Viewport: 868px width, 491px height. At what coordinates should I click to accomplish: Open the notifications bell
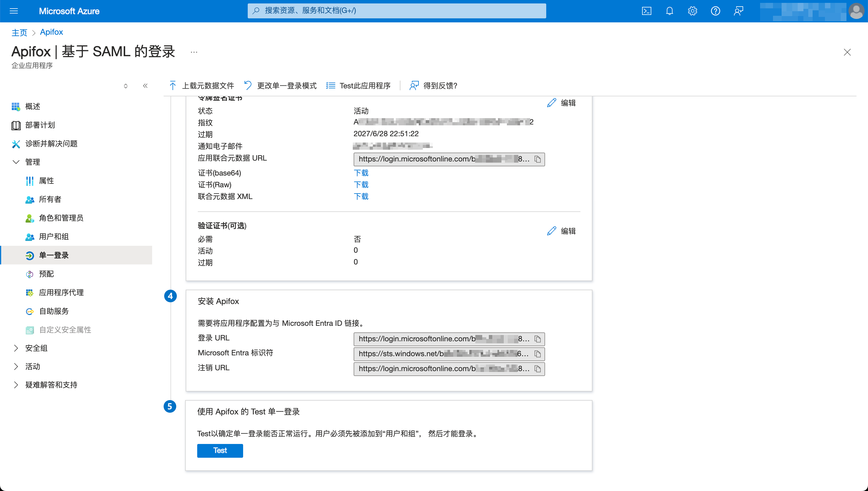(x=670, y=11)
